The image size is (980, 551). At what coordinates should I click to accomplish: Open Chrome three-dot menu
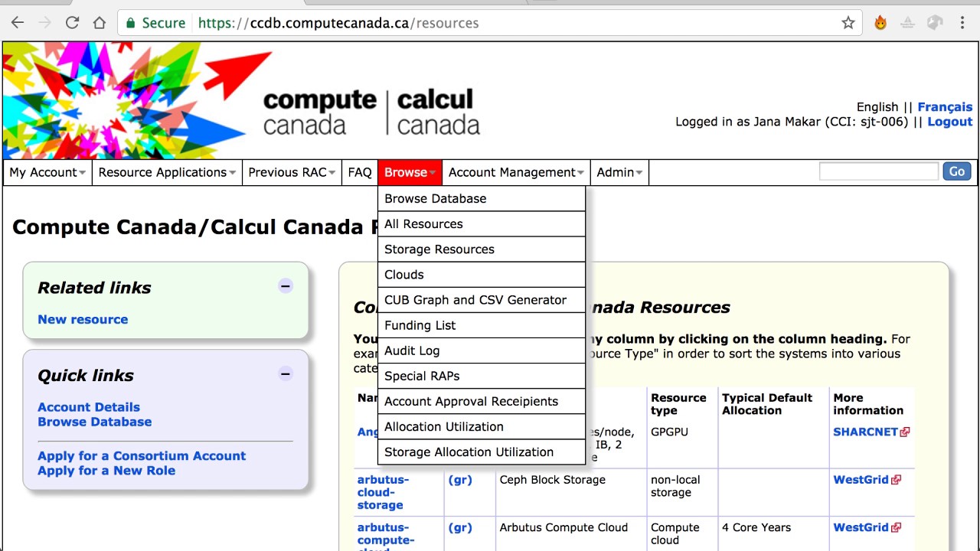coord(962,23)
